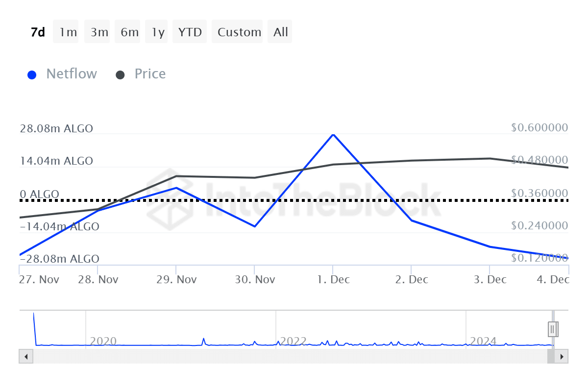The height and width of the screenshot is (392, 588).
Task: Choose the 3m time range
Action: [99, 32]
